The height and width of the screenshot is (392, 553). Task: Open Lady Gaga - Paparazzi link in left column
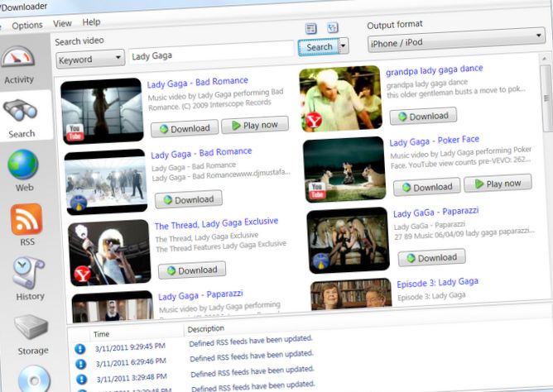click(x=200, y=295)
